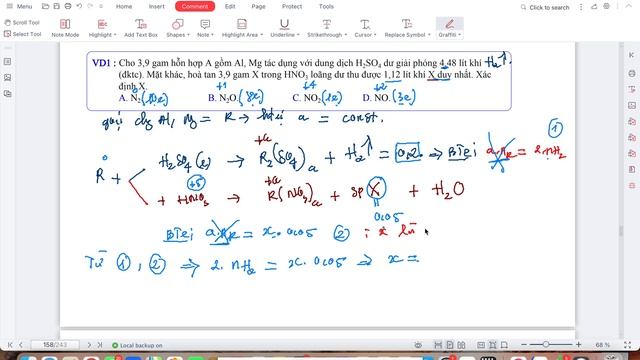Expand the Highlight dropdown arrow
This screenshot has height=360, width=640.
(x=115, y=35)
